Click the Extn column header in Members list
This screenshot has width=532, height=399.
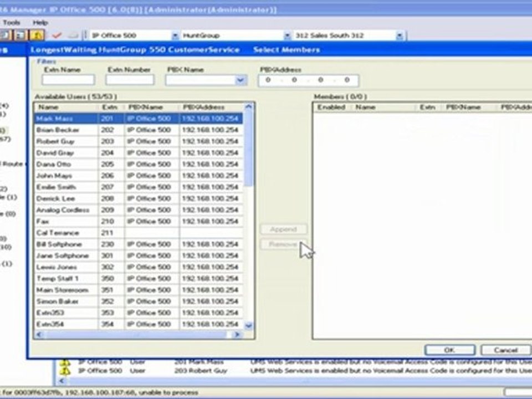click(428, 107)
